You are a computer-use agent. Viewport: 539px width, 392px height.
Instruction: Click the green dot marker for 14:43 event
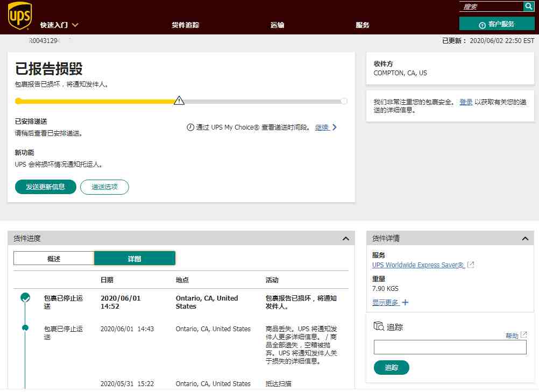(25, 328)
